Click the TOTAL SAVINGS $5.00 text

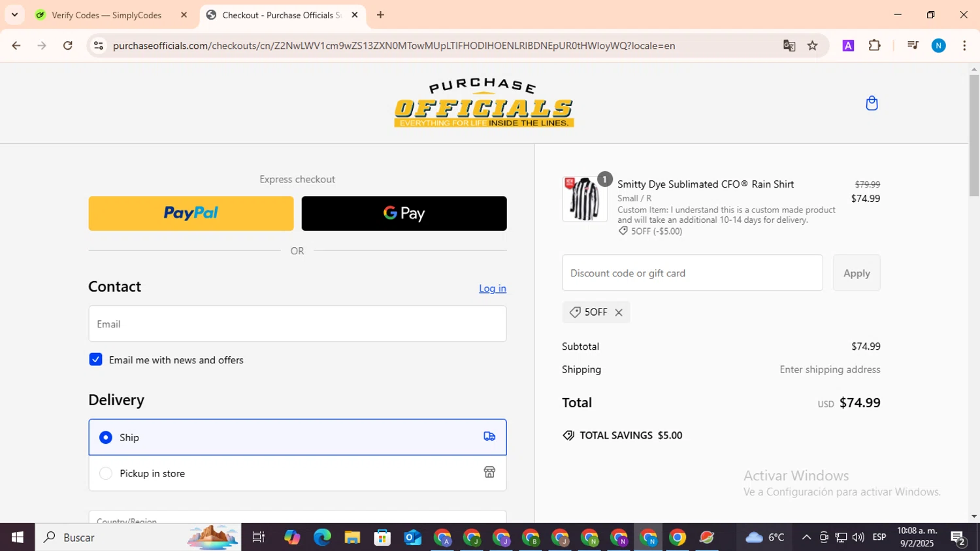pyautogui.click(x=631, y=435)
